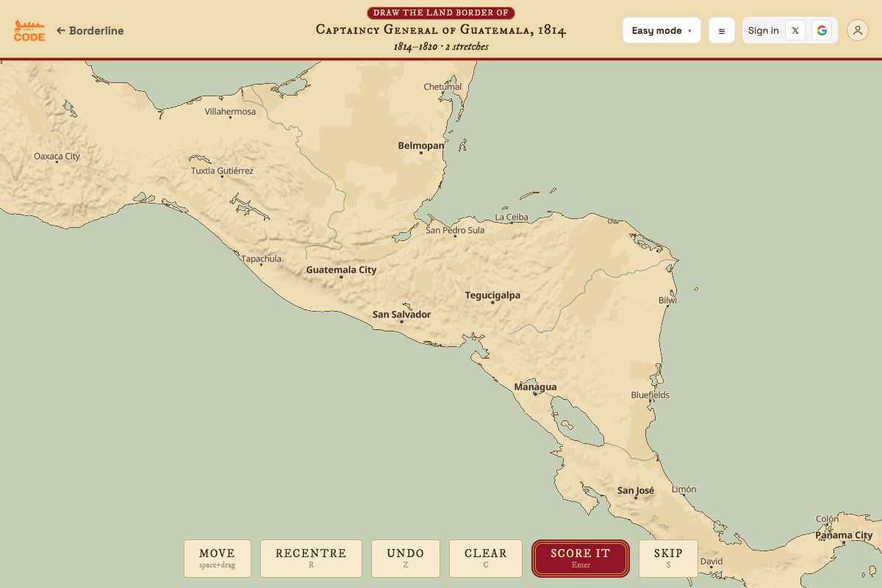Screen dimensions: 882x588
Task: Open the Easy mode dropdown
Action: pyautogui.click(x=661, y=30)
